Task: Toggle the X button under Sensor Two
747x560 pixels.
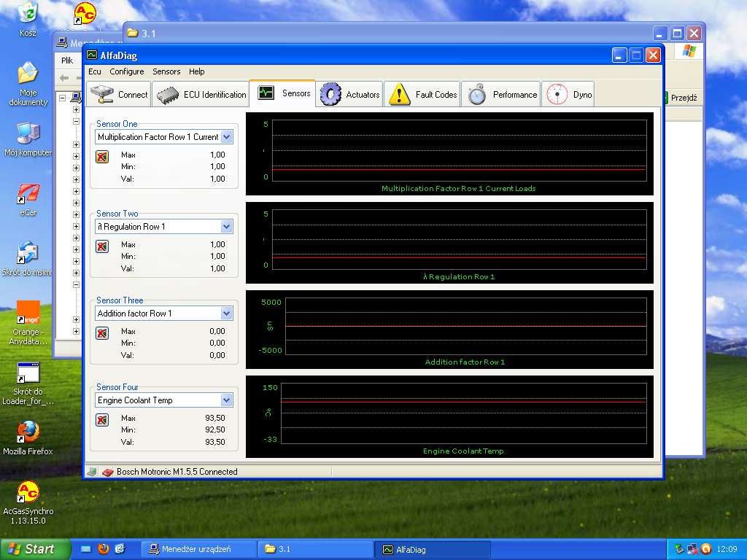Action: coord(102,246)
